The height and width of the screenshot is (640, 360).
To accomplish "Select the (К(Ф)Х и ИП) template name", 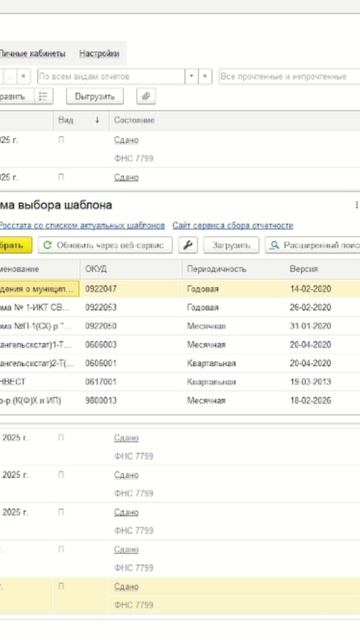I will (x=31, y=400).
